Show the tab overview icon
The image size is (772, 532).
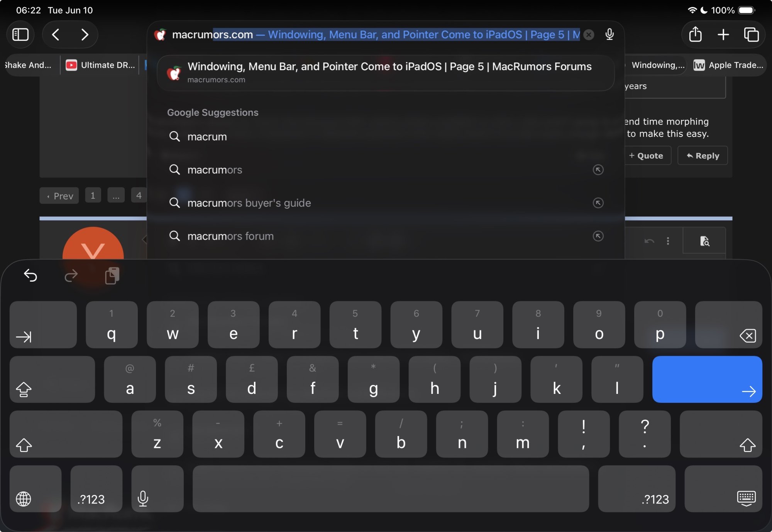(751, 35)
